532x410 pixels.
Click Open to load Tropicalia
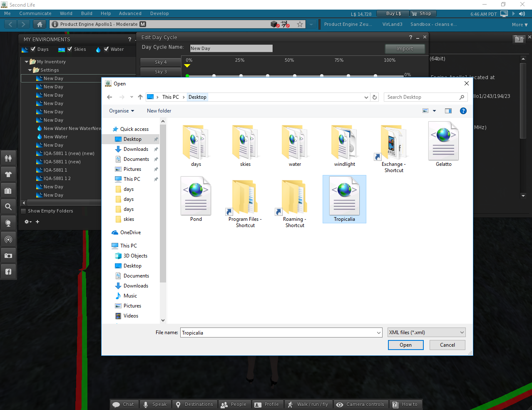(x=405, y=345)
